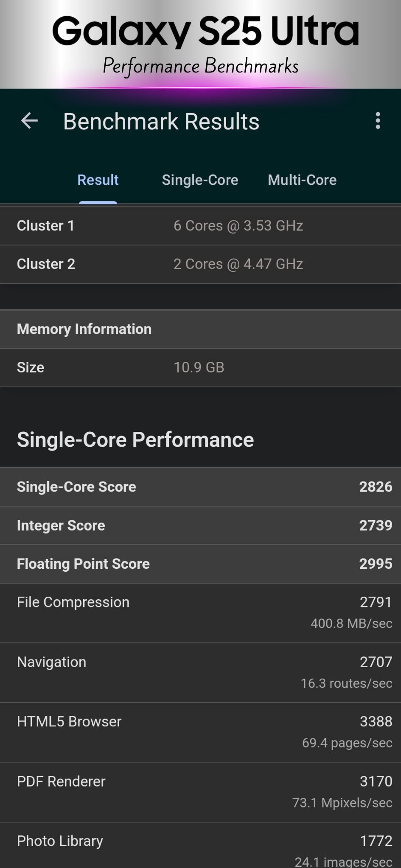Tap the Benchmark Results title
The height and width of the screenshot is (868, 401).
click(x=161, y=122)
